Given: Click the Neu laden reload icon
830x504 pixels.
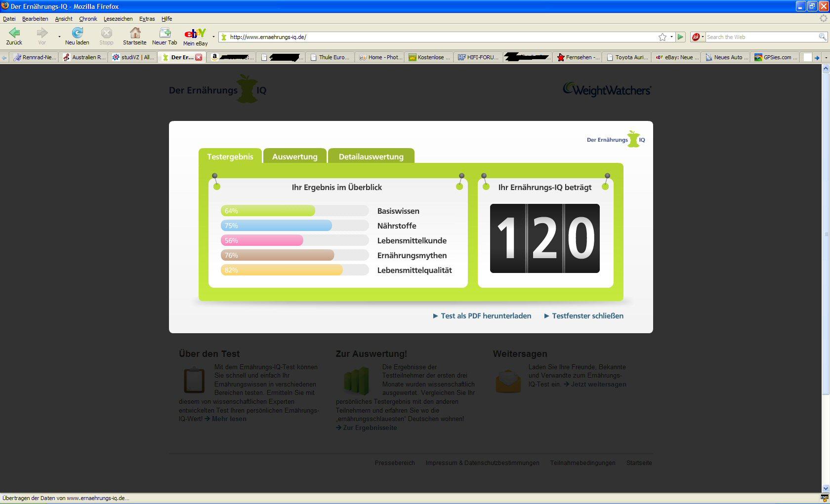Looking at the screenshot, I should pos(77,33).
